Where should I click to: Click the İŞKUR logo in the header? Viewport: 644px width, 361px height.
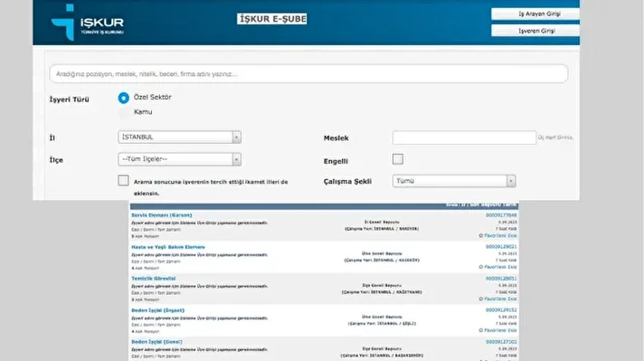(88, 23)
